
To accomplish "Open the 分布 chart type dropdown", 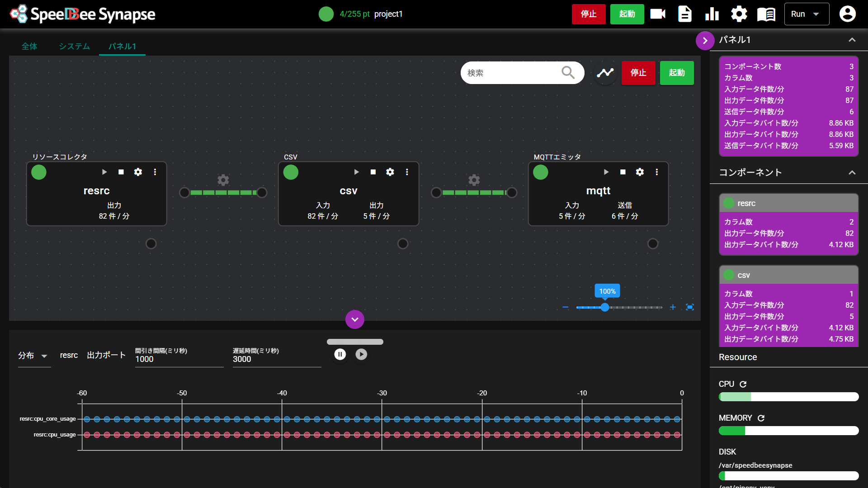I will (x=33, y=356).
